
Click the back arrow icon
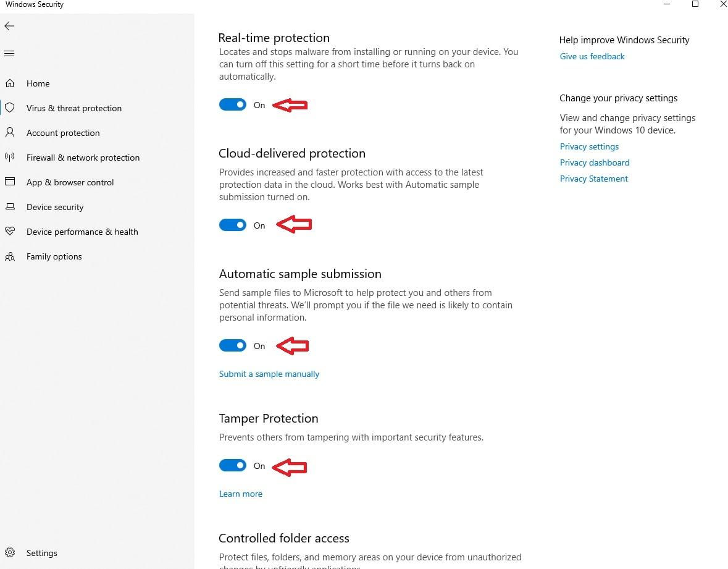tap(9, 26)
